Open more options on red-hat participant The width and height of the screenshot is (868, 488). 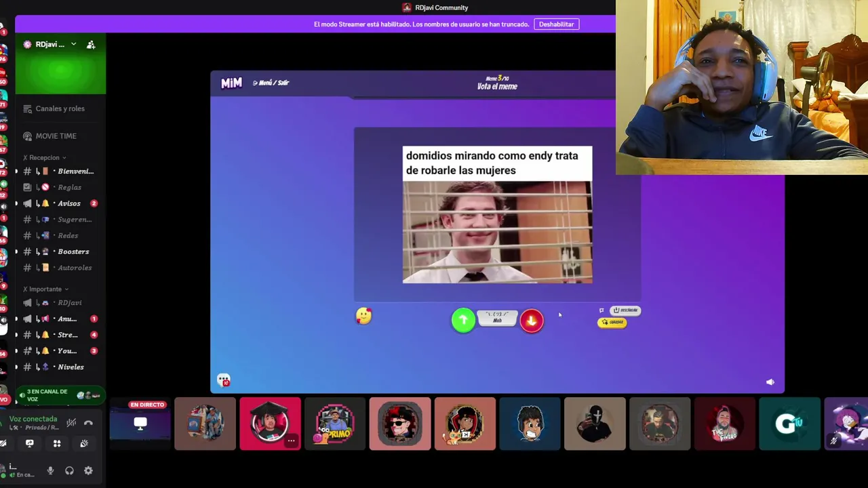(291, 441)
